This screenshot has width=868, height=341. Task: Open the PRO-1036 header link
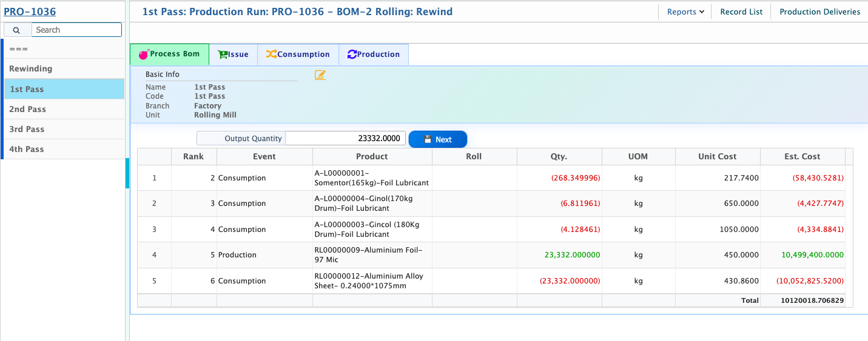point(30,11)
